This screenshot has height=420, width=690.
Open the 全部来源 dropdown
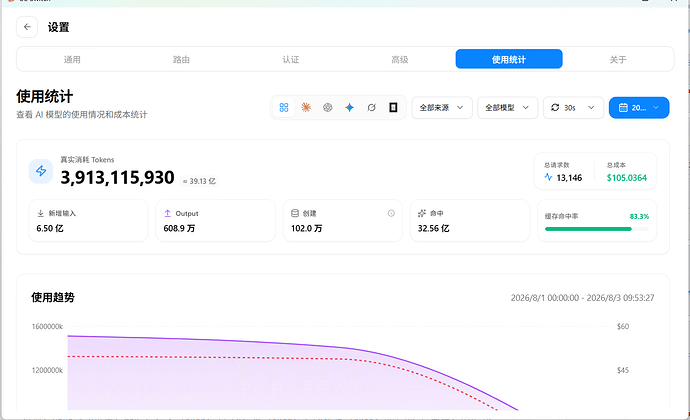point(442,107)
